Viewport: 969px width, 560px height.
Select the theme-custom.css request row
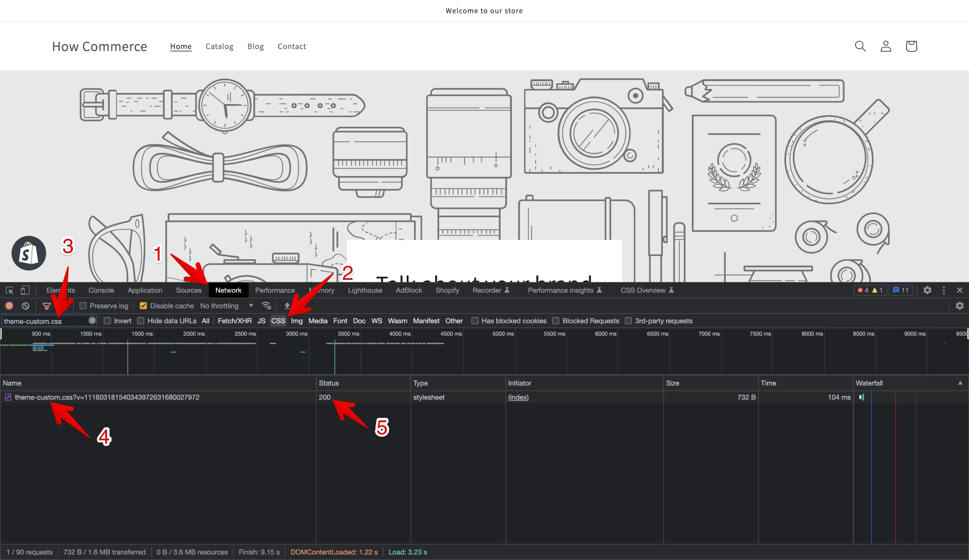click(484, 397)
